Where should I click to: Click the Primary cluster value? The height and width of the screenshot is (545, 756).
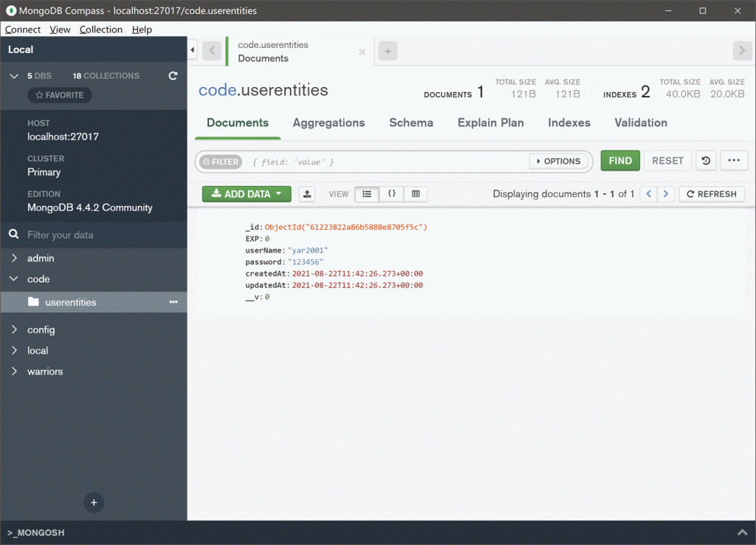[44, 172]
